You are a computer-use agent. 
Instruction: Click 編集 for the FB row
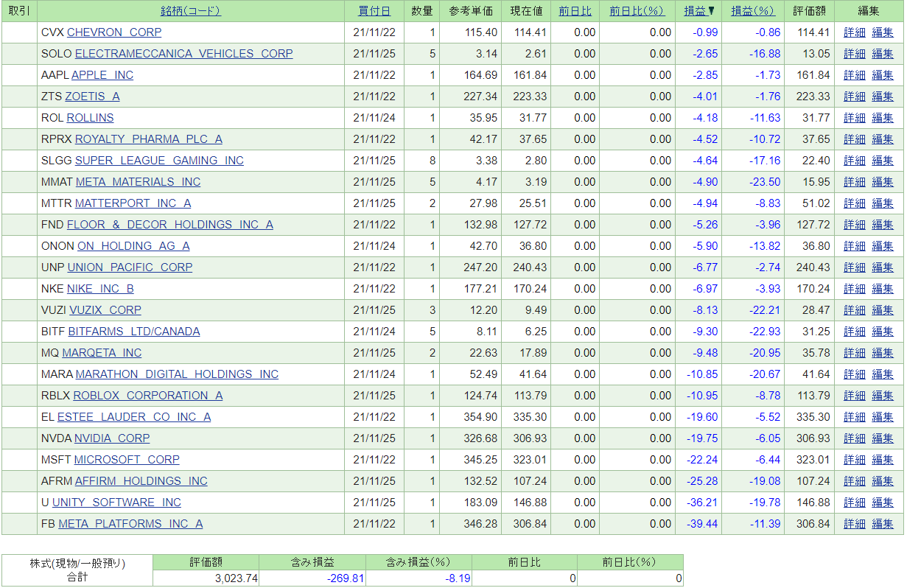(883, 524)
